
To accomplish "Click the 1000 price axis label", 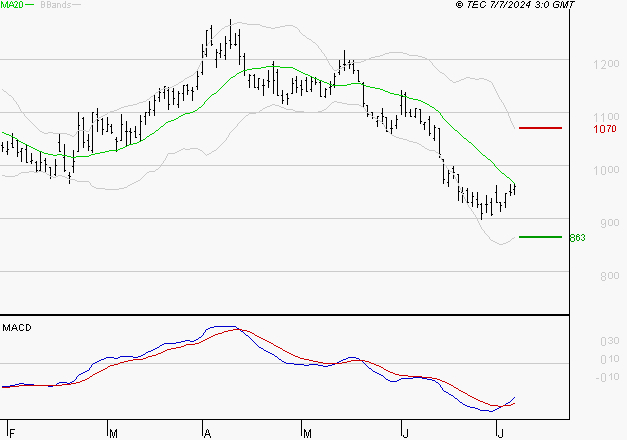I will (x=606, y=170).
